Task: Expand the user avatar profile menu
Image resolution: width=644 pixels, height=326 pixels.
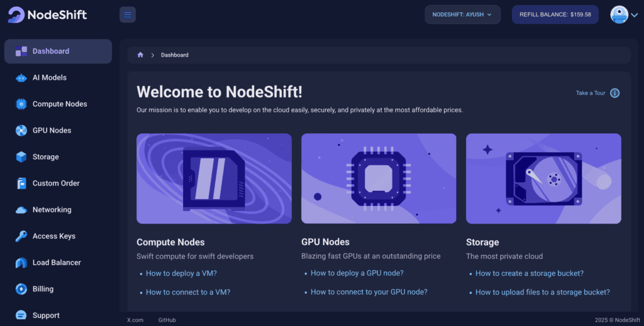Action: point(619,14)
